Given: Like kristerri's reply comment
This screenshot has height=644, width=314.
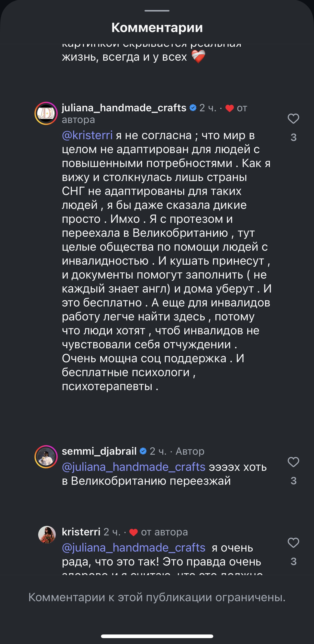Looking at the screenshot, I should [x=293, y=542].
